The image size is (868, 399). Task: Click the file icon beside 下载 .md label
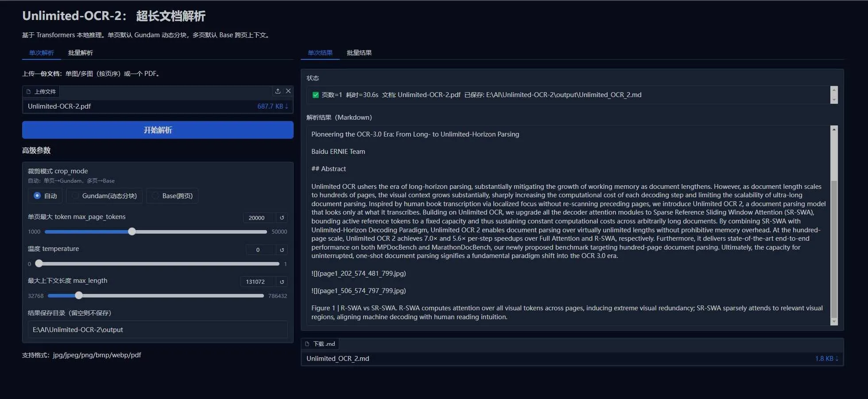pos(307,344)
